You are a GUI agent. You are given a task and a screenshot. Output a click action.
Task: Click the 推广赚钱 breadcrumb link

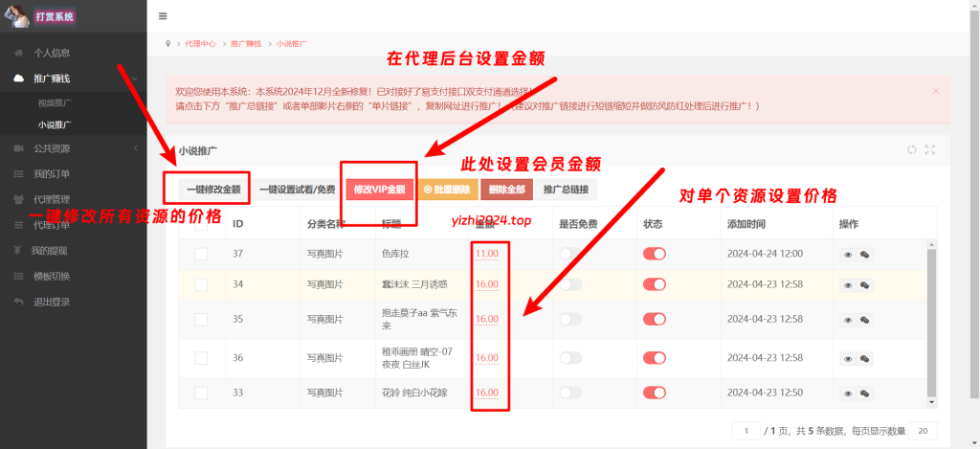246,44
